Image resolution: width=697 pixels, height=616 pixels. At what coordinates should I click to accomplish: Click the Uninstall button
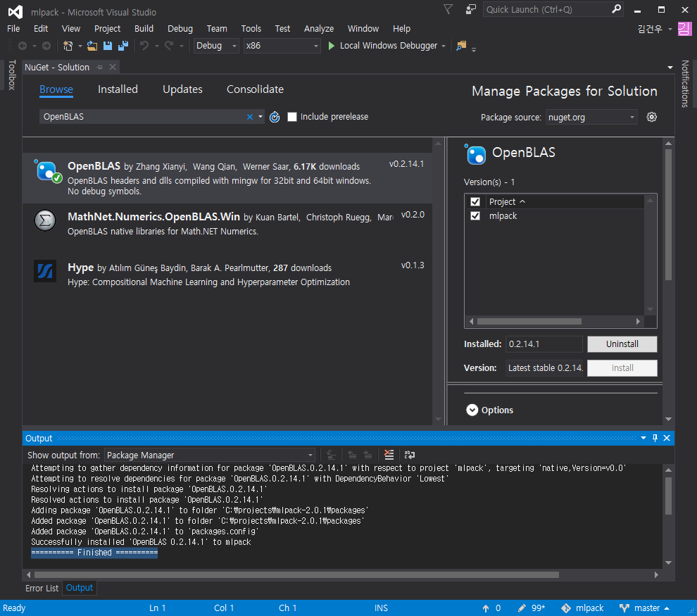[x=622, y=344]
